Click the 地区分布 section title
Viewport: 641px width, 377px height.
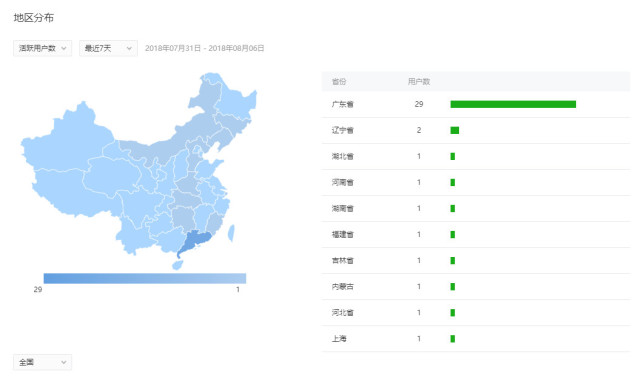click(34, 18)
